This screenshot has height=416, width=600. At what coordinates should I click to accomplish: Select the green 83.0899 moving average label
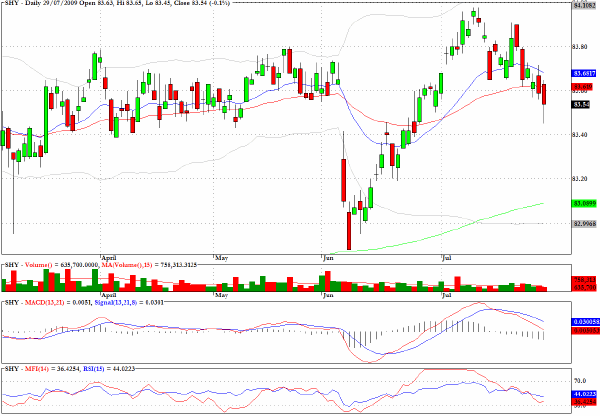(584, 204)
